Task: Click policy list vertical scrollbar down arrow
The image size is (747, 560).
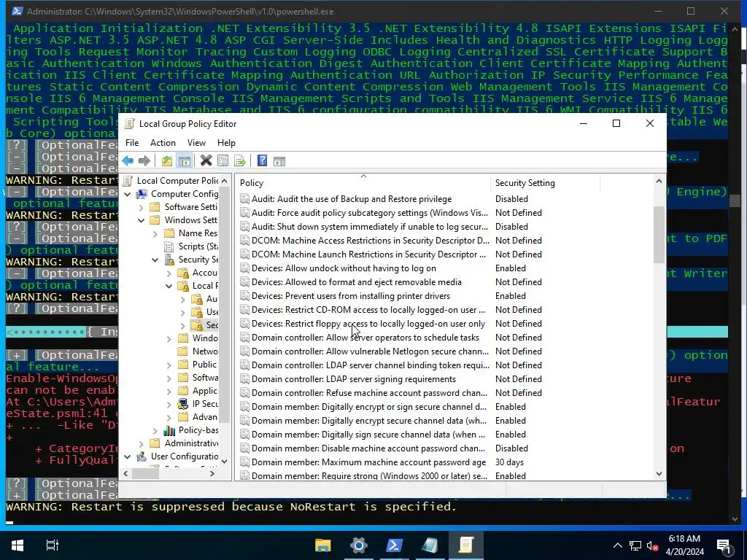Action: [x=659, y=474]
